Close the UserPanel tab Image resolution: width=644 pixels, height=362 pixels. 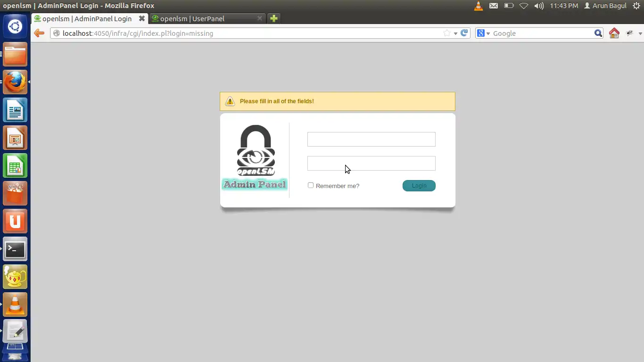(260, 18)
